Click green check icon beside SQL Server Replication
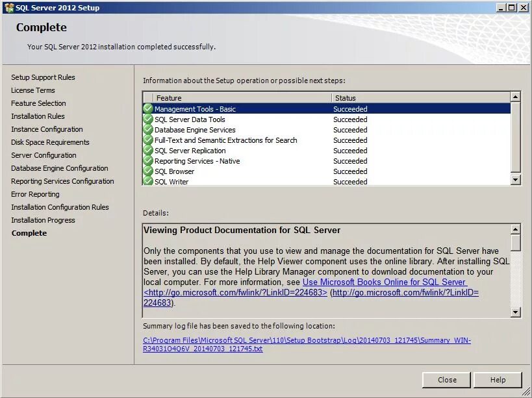This screenshot has width=532, height=398. (x=148, y=150)
